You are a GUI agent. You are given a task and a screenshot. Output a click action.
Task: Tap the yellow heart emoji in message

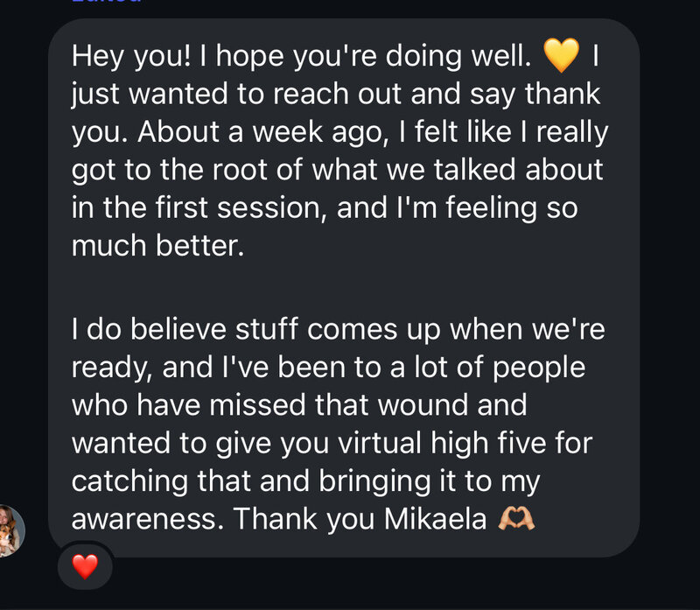[x=561, y=57]
